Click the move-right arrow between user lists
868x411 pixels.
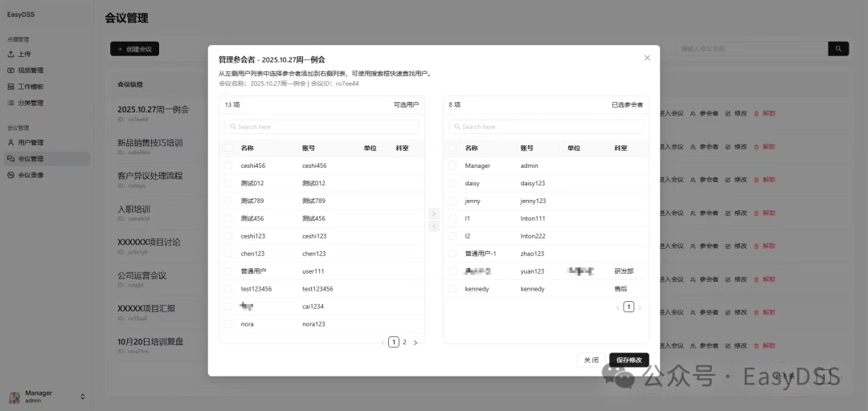tap(434, 214)
